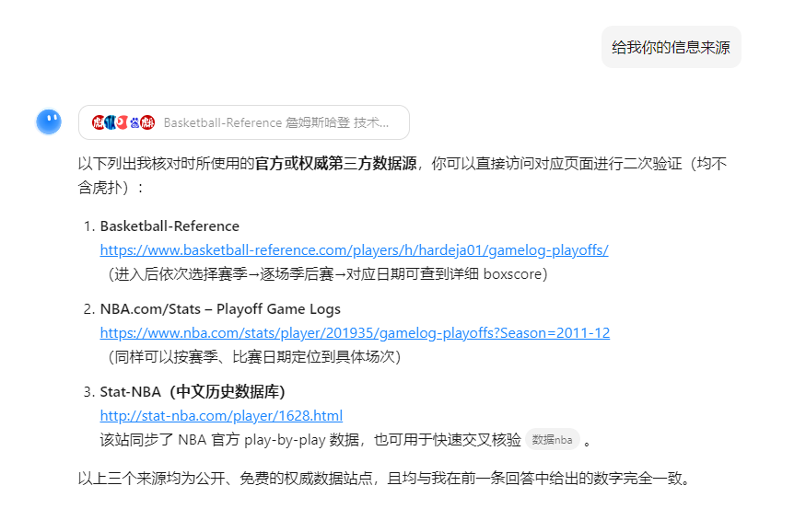Select the user message 给我你的信息来源
806x532 pixels.
coord(671,47)
